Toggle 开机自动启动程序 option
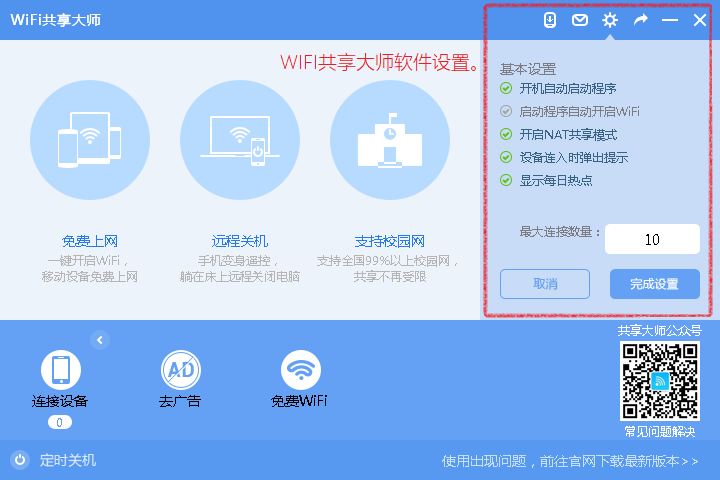Viewport: 720px width, 480px height. (506, 88)
